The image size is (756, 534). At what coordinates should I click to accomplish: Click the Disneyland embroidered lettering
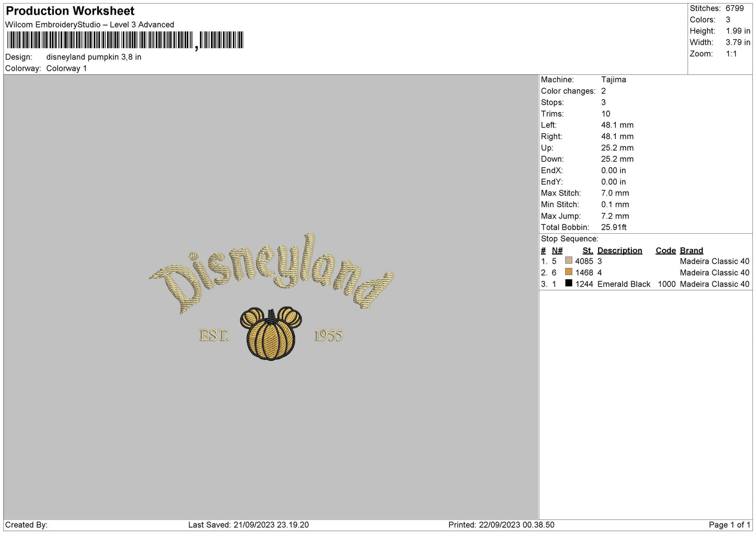tap(271, 274)
